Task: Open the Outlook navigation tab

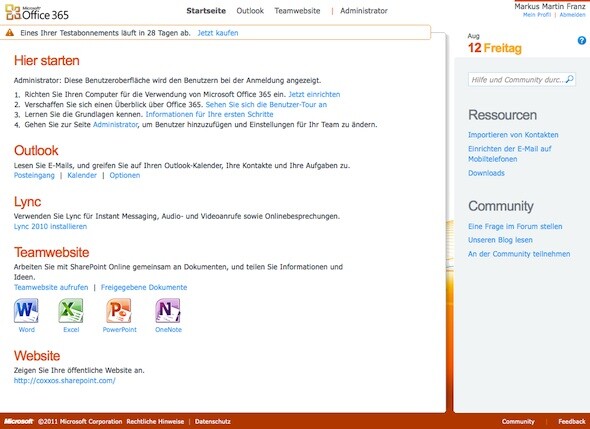Action: [250, 11]
